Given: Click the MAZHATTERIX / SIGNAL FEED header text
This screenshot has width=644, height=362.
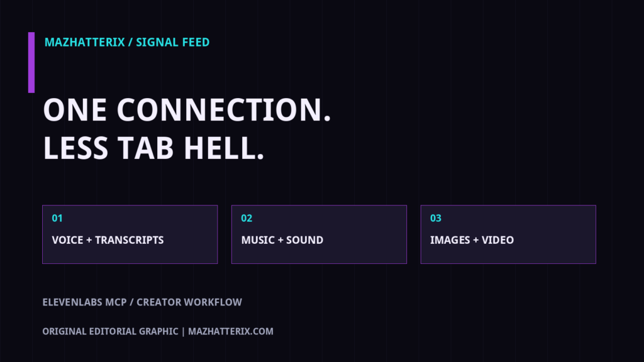Looking at the screenshot, I should 127,42.
